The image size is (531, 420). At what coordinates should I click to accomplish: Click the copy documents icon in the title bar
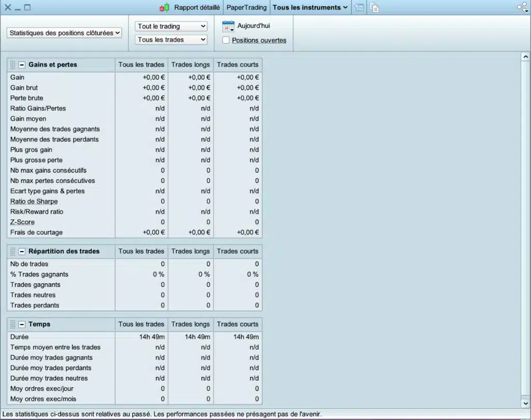click(x=374, y=7)
